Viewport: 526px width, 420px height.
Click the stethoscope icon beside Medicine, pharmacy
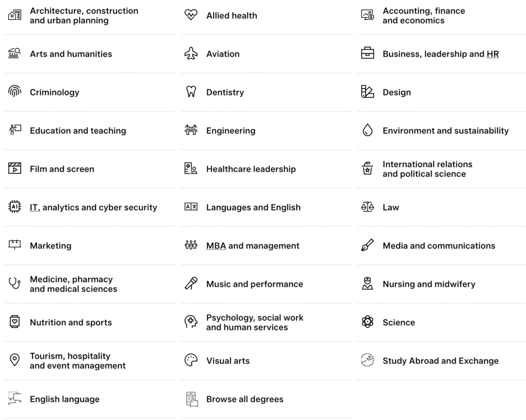point(15,284)
